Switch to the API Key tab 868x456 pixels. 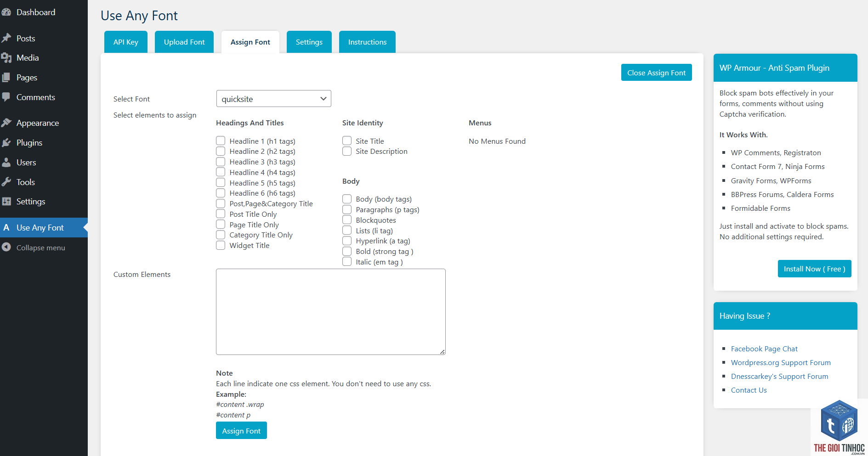126,42
